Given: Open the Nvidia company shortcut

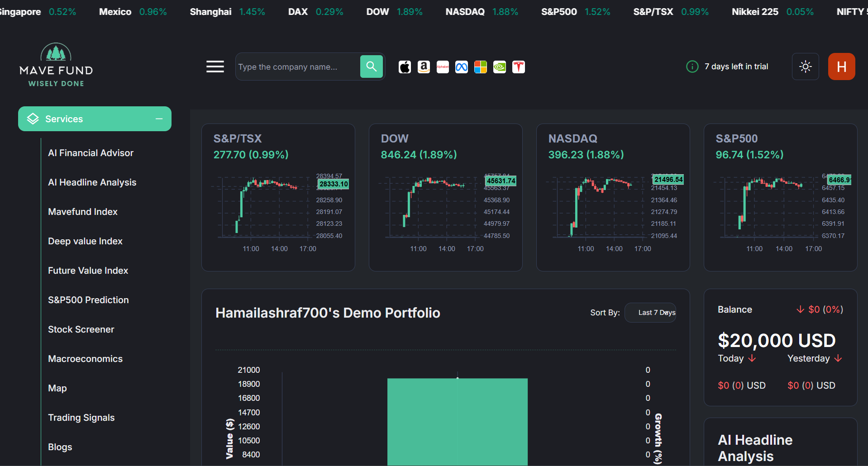Looking at the screenshot, I should tap(499, 67).
